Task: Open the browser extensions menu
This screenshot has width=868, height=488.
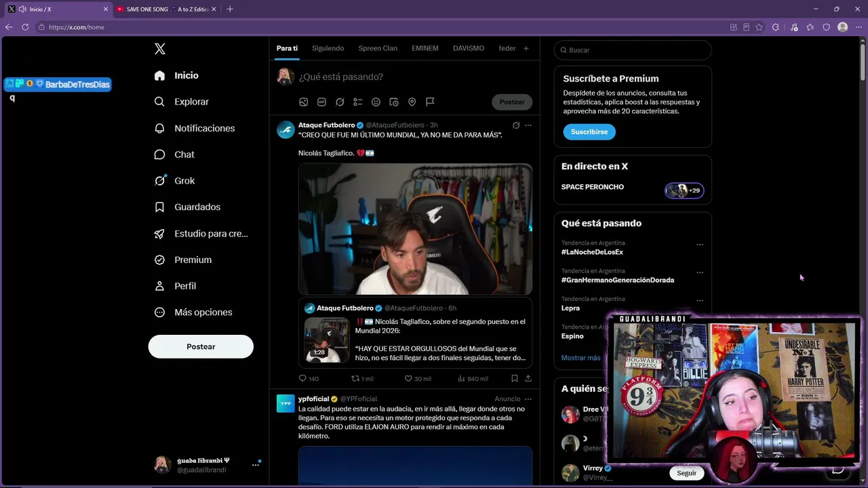Action: [x=775, y=27]
